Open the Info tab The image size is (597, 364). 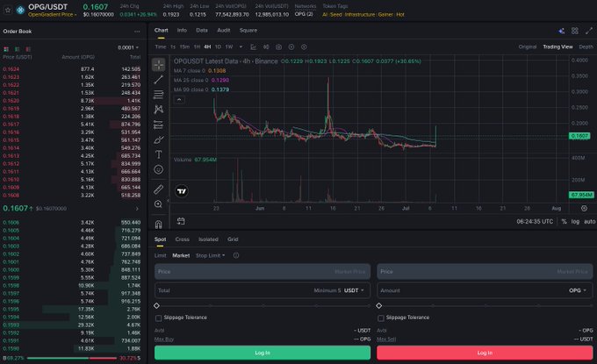[182, 30]
